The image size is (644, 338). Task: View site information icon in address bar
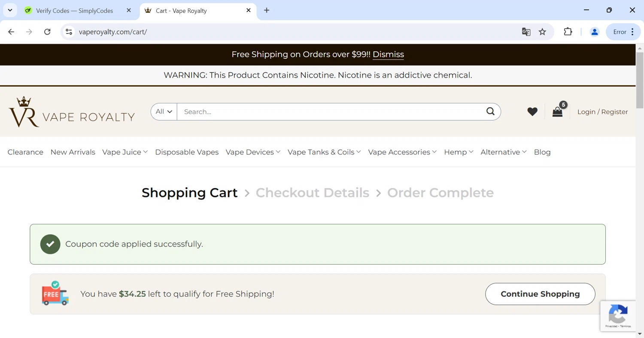point(69,32)
